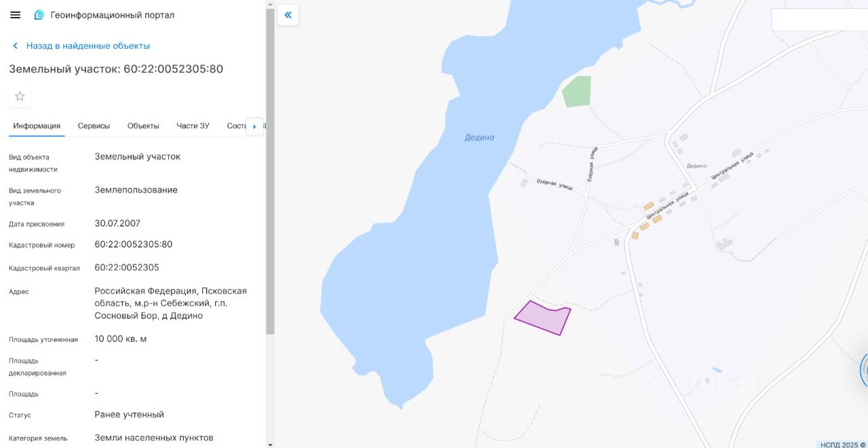
Task: Open the hamburger main menu
Action: click(15, 15)
